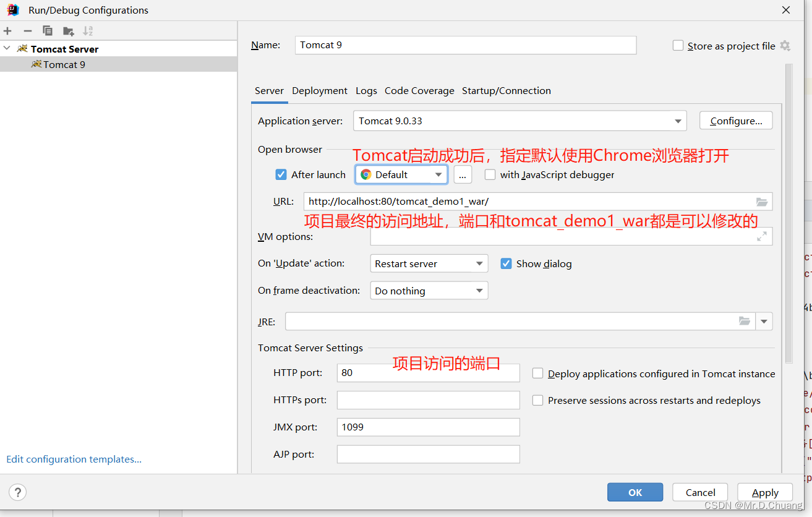Open Edit configuration templates link
812x517 pixels.
74,459
